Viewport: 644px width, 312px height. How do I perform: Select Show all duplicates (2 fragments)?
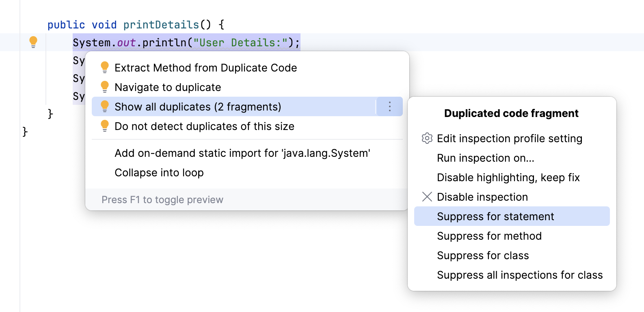click(198, 107)
